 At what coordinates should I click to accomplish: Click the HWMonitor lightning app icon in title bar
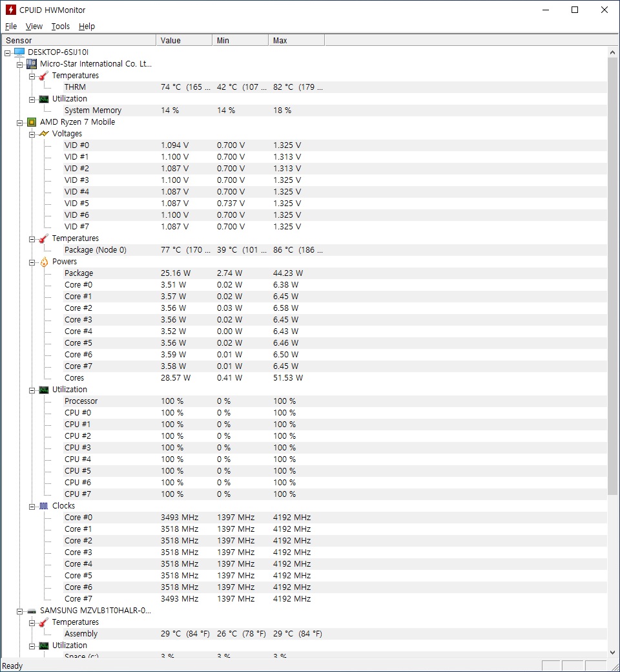click(10, 10)
